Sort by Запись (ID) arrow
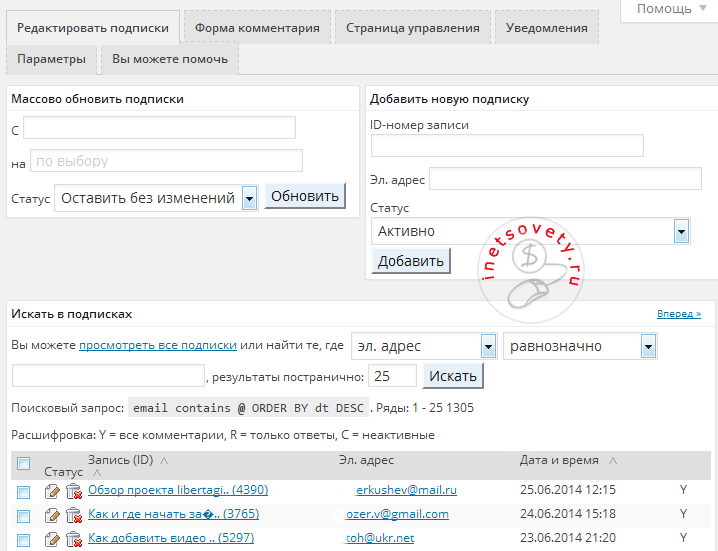 click(x=164, y=461)
